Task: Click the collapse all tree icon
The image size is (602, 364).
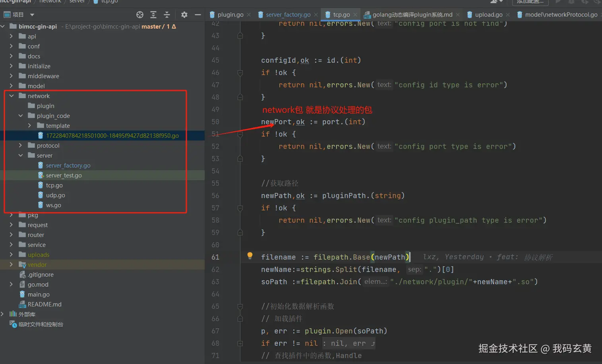Action: (167, 15)
